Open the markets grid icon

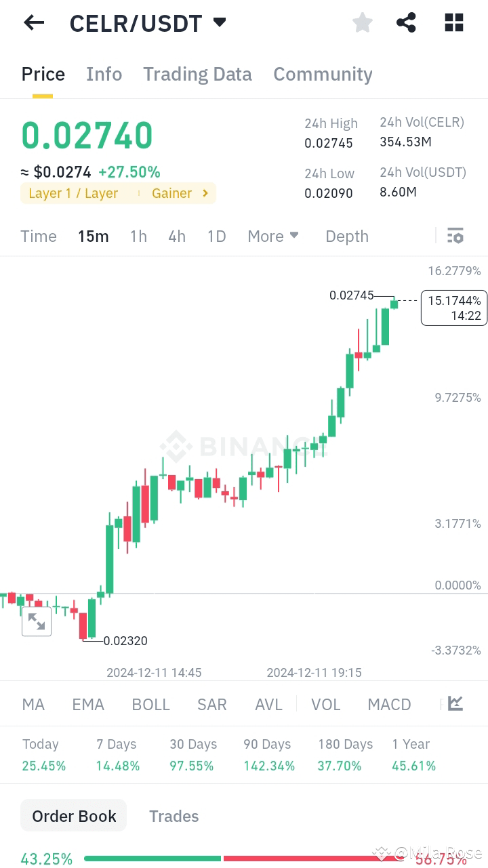(453, 22)
